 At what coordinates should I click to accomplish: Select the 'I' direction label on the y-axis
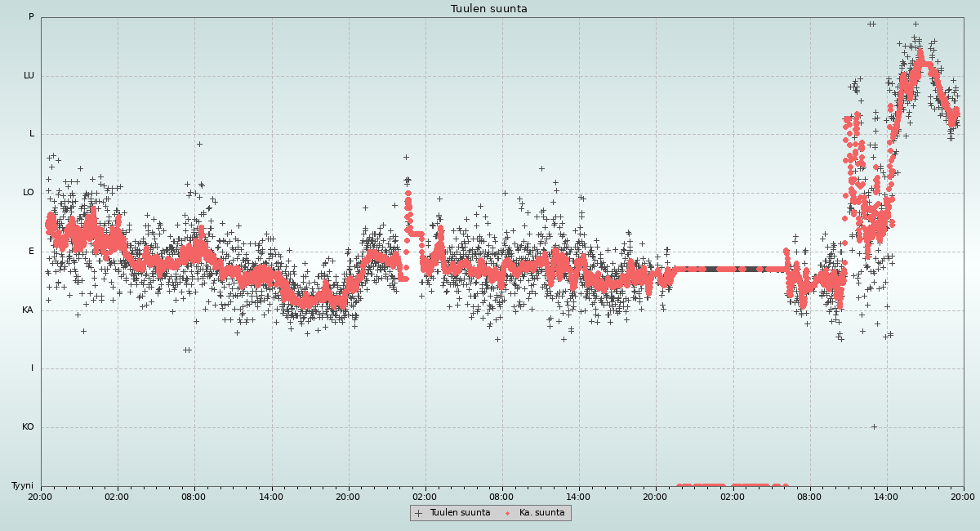click(x=33, y=368)
